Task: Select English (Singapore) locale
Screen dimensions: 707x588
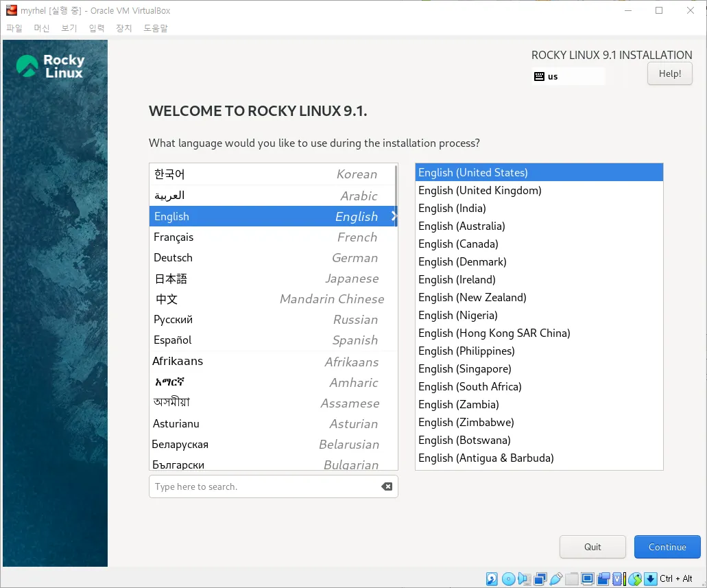Action: 539,368
